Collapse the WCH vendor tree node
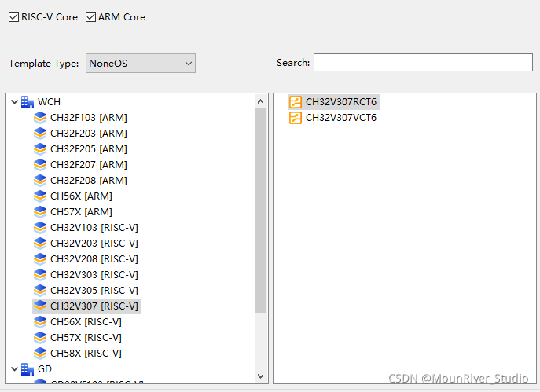 click(14, 102)
